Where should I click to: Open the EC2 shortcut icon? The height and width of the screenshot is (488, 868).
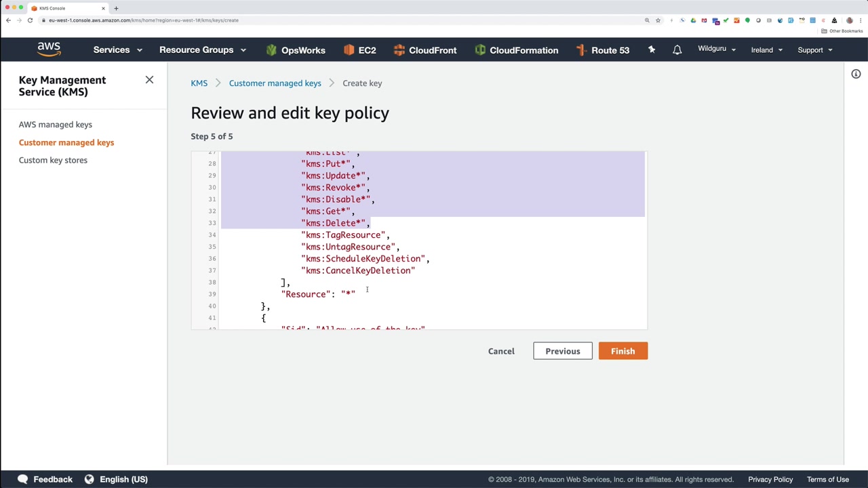(x=349, y=50)
